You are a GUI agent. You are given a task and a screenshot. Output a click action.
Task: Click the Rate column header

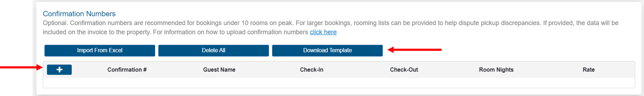click(588, 70)
